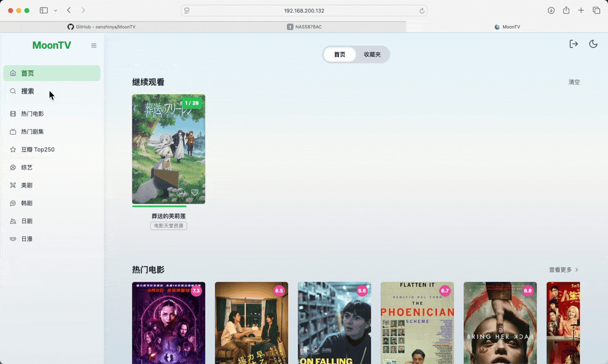608x364 pixels.
Task: Open 美剧 category in the sidebar
Action: (x=27, y=185)
